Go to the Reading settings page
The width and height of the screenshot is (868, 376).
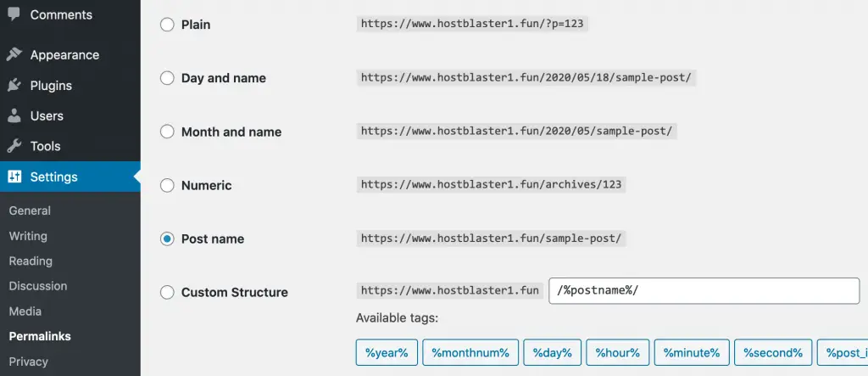(31, 261)
